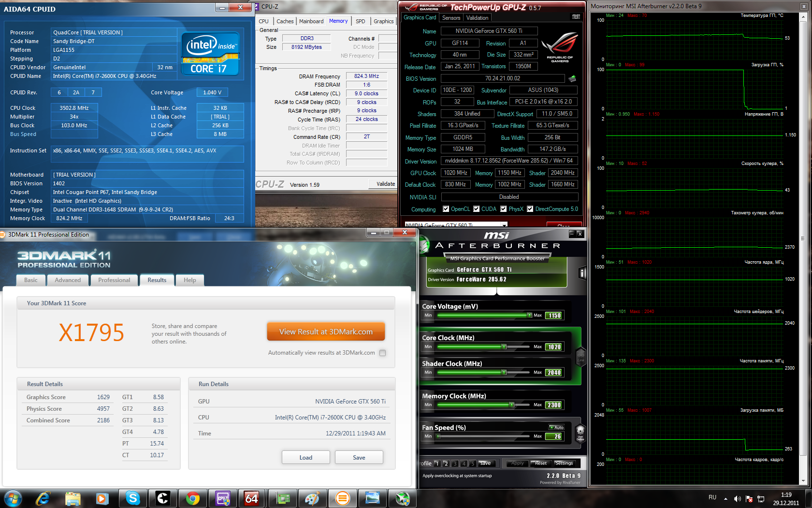Open Skype from the taskbar
This screenshot has height=508, width=812.
pos(132,498)
